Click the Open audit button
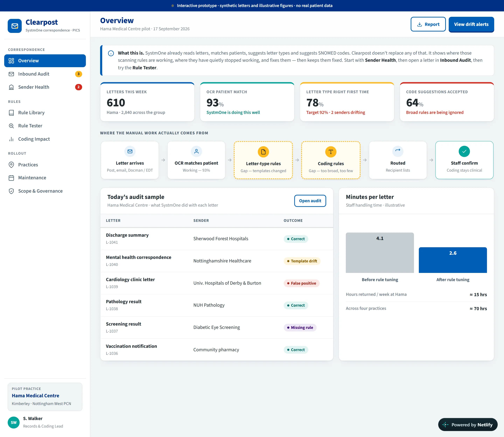Image resolution: width=504 pixels, height=437 pixels. click(310, 201)
